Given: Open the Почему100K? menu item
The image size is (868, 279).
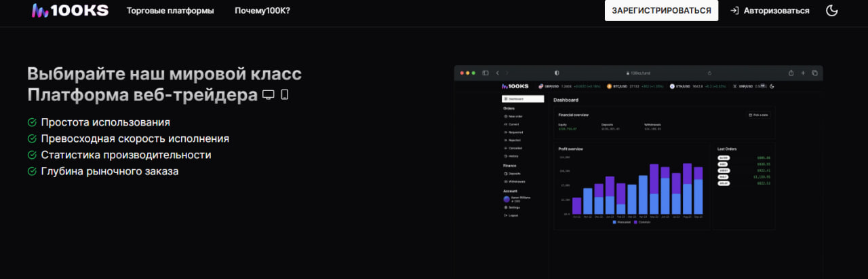Looking at the screenshot, I should coord(262,11).
